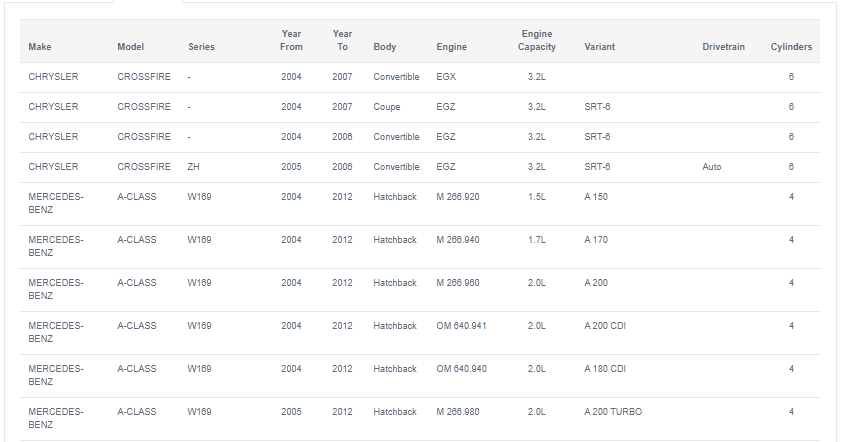Click the M 266.940 engine cell
The width and height of the screenshot is (844, 442).
pyautogui.click(x=458, y=240)
